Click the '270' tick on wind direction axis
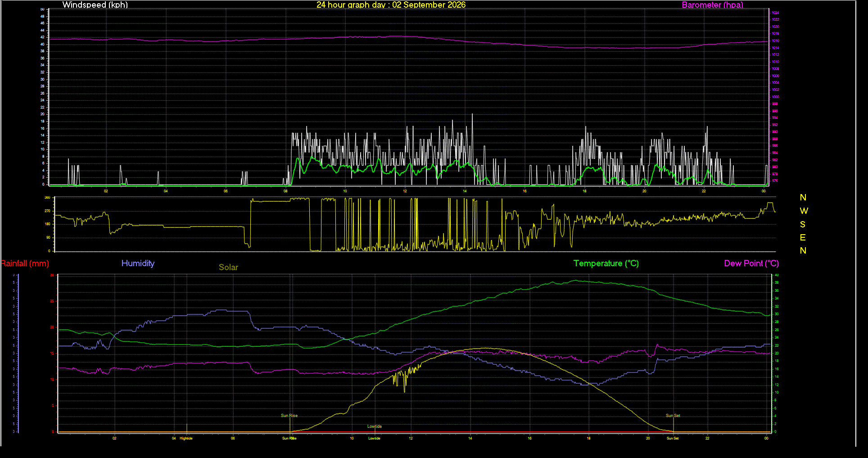This screenshot has width=868, height=458. click(47, 211)
